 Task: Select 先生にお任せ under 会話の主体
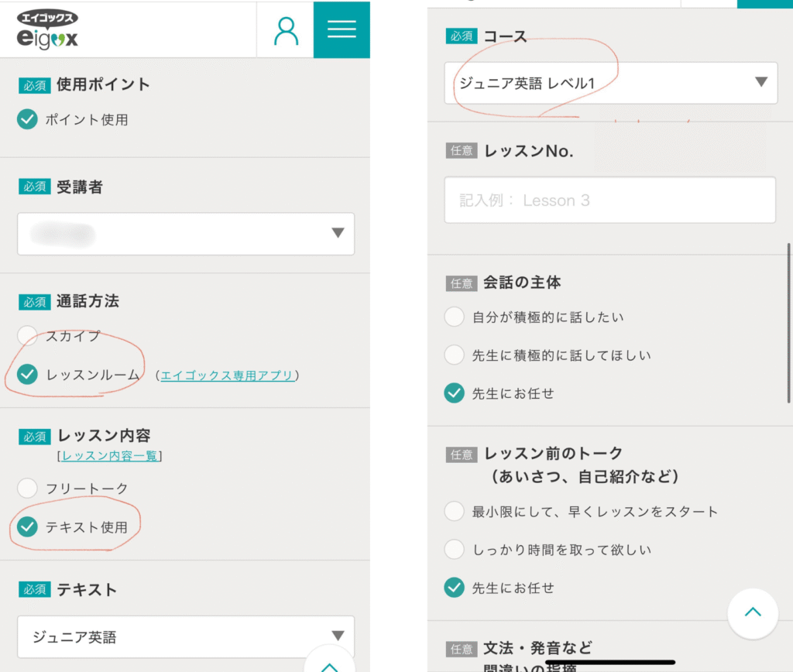click(x=455, y=393)
